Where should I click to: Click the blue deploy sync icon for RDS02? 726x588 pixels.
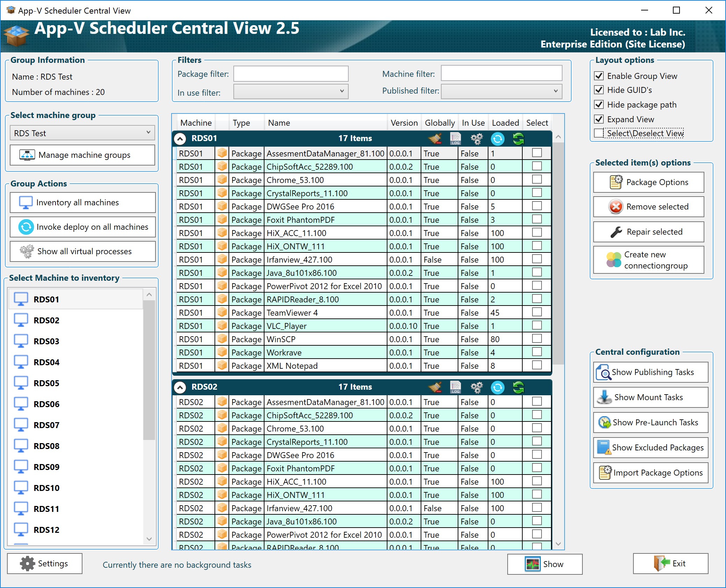point(498,387)
